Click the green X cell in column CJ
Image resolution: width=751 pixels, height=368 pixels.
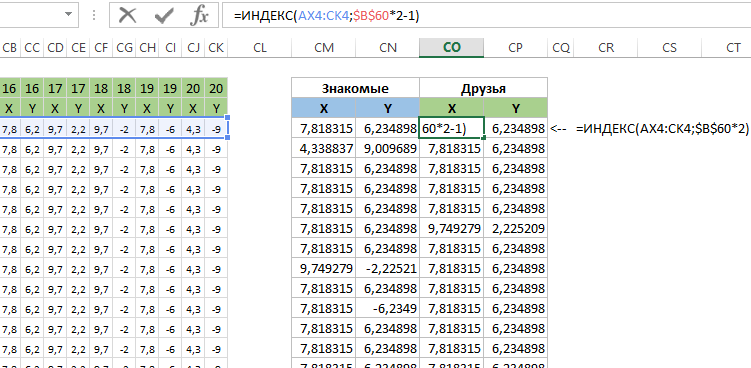pos(193,108)
